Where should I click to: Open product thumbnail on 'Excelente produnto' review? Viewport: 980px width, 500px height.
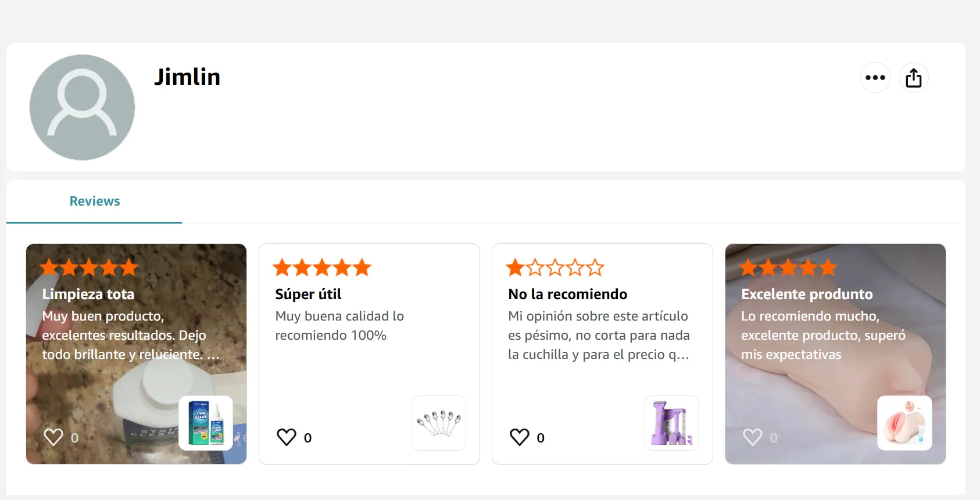click(x=904, y=423)
